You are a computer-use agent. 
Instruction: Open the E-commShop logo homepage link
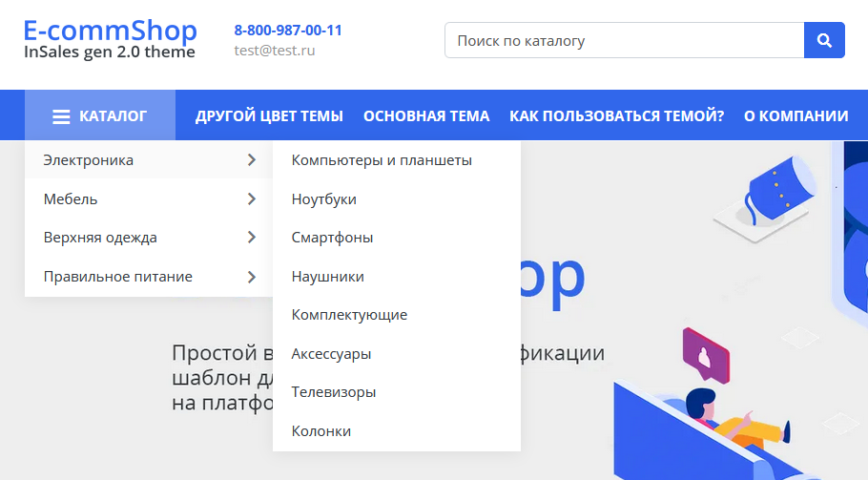tap(110, 39)
